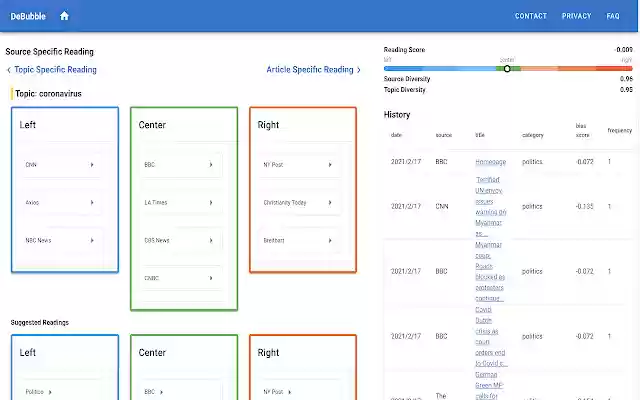This screenshot has height=400, width=640.
Task: Click the Source Specific Reading heading
Action: point(49,52)
